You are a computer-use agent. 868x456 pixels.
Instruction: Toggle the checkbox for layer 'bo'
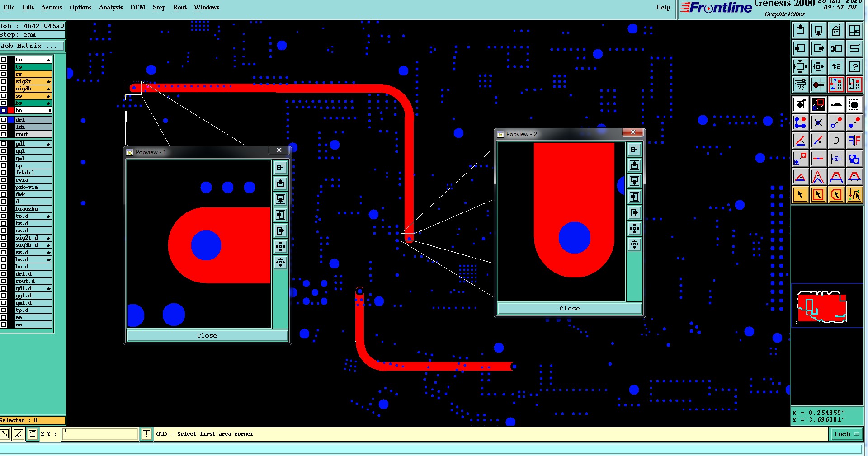[x=4, y=110]
